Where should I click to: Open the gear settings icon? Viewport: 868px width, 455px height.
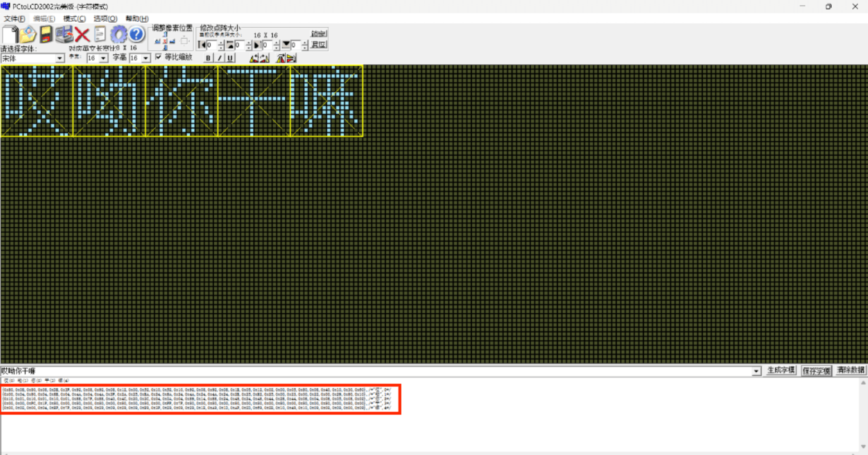point(119,34)
